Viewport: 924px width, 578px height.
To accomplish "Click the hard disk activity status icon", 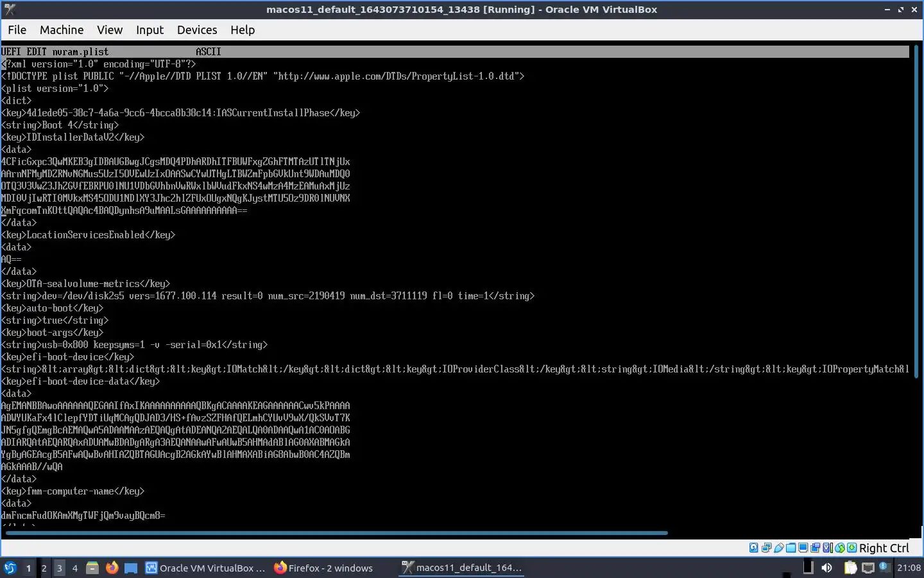I will coord(754,548).
